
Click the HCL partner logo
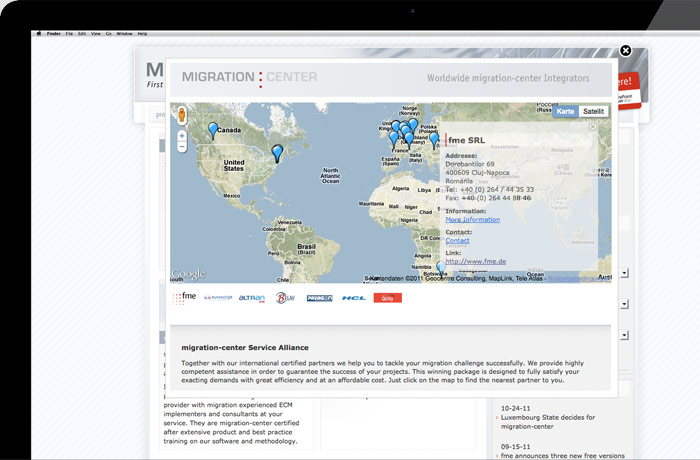354,298
